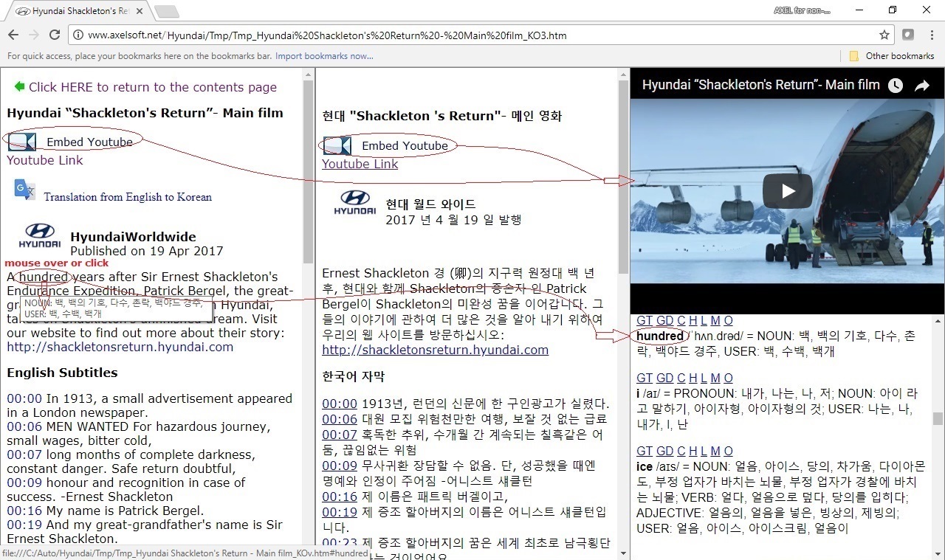The width and height of the screenshot is (945, 560).
Task: Click Korean subtitle timestamp 00:23
Action: pos(340,543)
